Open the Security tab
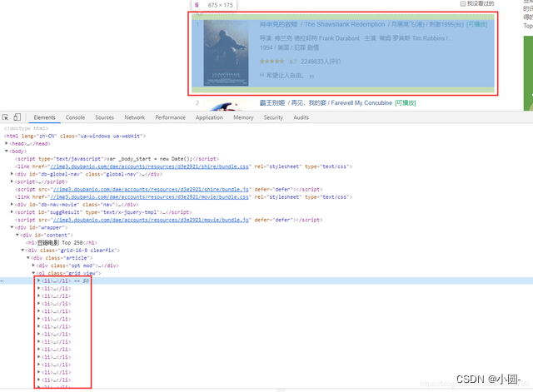This screenshot has width=533, height=392. [273, 117]
